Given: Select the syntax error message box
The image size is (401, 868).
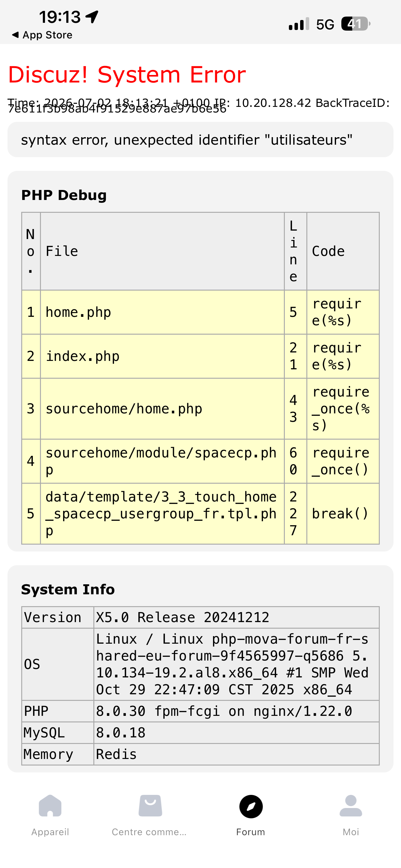Looking at the screenshot, I should (x=200, y=139).
